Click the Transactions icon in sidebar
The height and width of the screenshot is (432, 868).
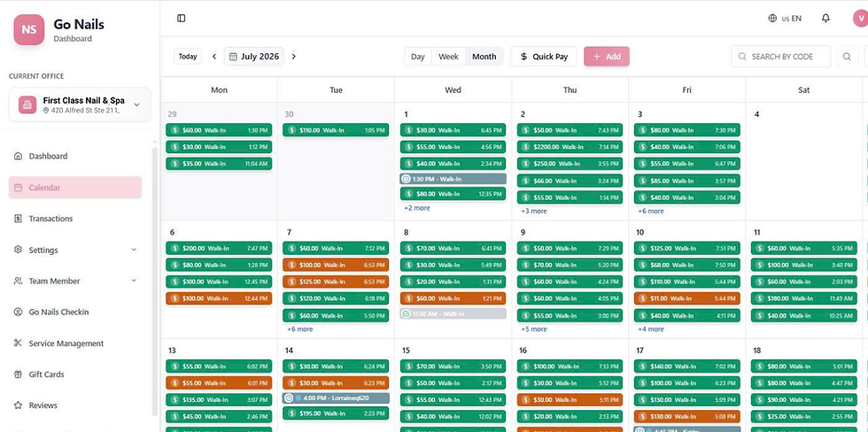pyautogui.click(x=19, y=219)
